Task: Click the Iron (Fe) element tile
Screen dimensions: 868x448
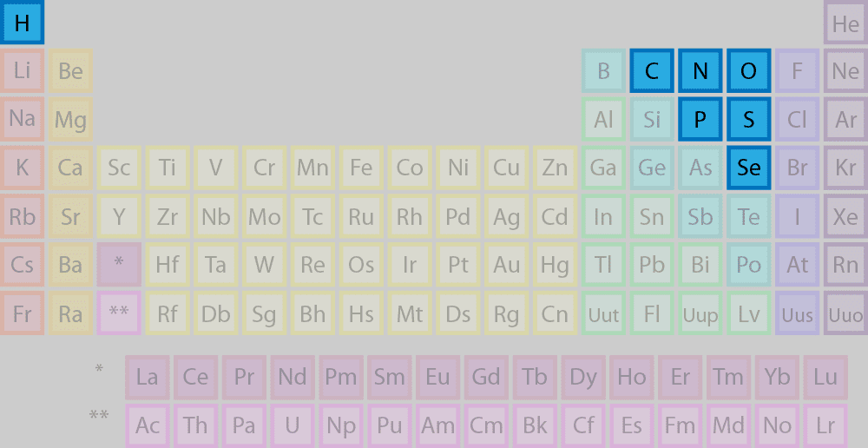Action: point(361,168)
